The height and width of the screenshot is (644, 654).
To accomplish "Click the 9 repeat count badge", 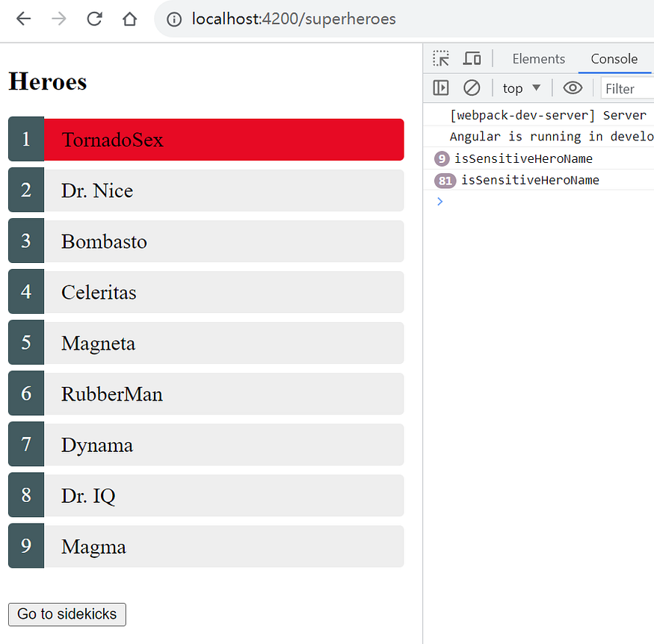I will [x=442, y=159].
